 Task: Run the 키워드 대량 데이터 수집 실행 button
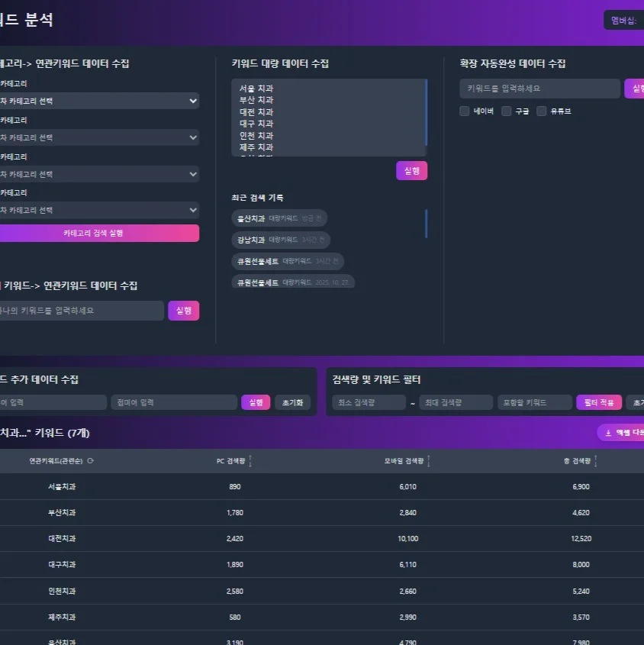coord(411,170)
